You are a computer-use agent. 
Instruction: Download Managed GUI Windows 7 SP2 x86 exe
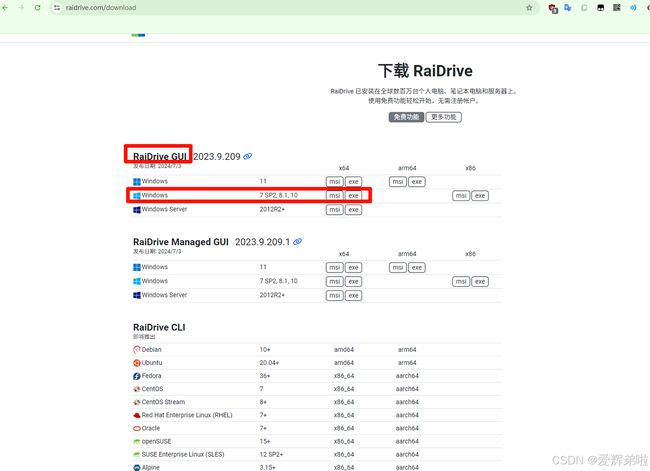tap(480, 282)
